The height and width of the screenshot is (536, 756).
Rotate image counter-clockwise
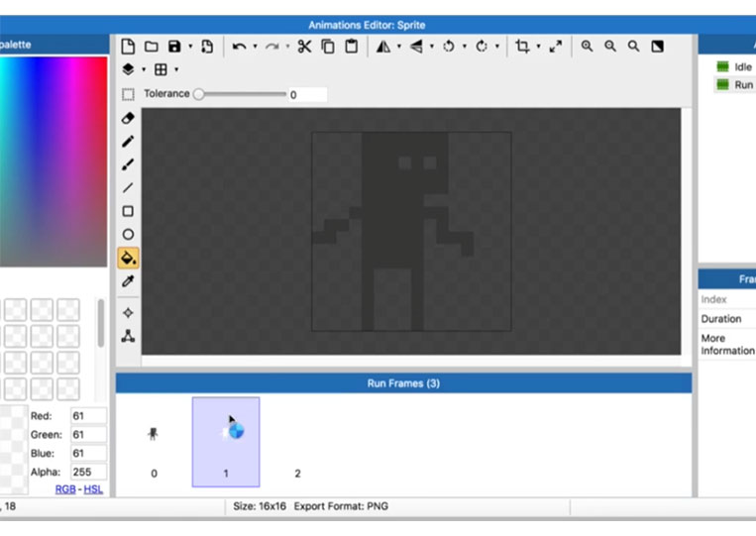(449, 47)
